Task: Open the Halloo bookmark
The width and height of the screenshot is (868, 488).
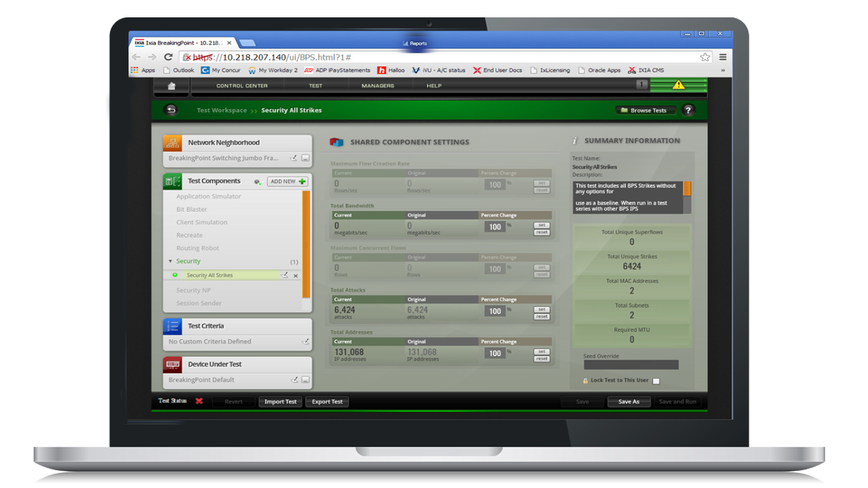Action: [x=391, y=70]
